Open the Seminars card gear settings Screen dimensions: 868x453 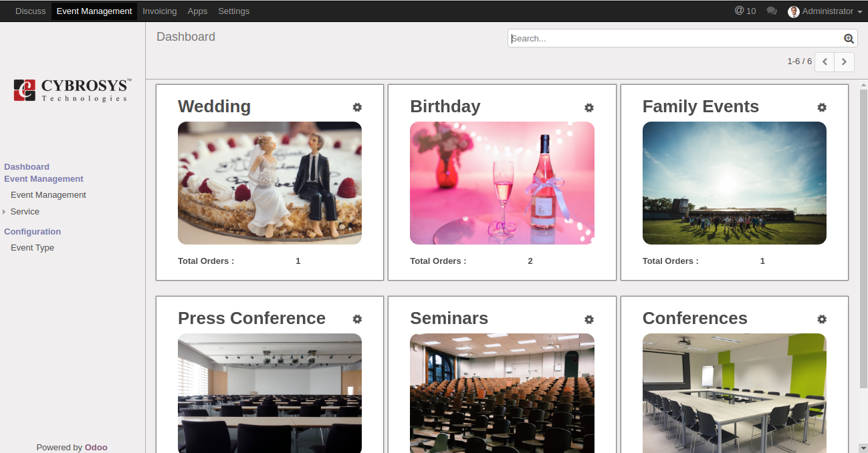click(x=589, y=319)
